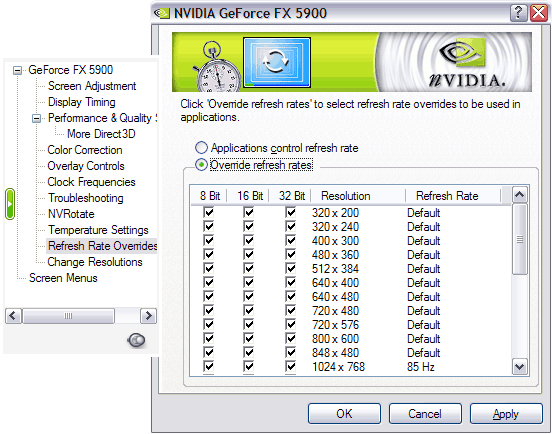The width and height of the screenshot is (552, 434).
Task: Toggle 8 Bit checkbox for 848 x 480
Action: (208, 352)
